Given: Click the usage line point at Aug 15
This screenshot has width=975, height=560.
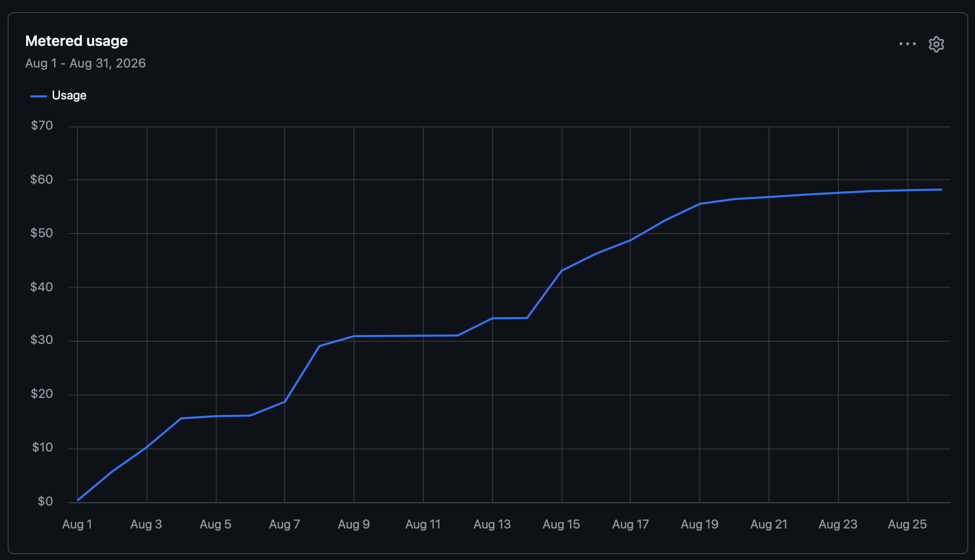Looking at the screenshot, I should tap(562, 271).
